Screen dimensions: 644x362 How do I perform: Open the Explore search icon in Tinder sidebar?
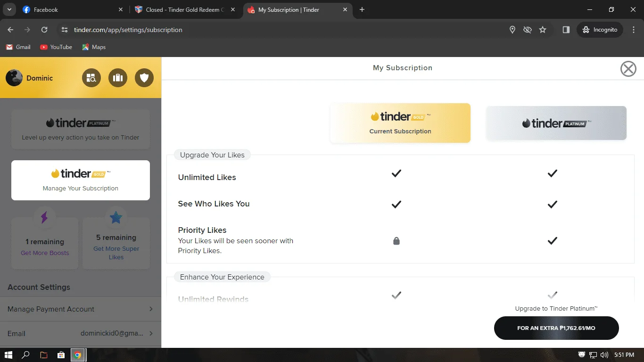pos(91,78)
